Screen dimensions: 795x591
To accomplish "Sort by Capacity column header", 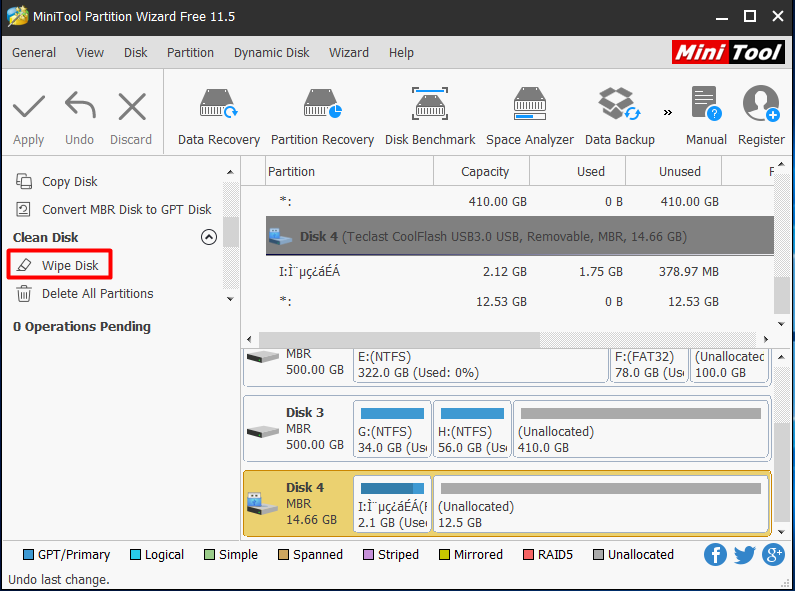I will (482, 171).
